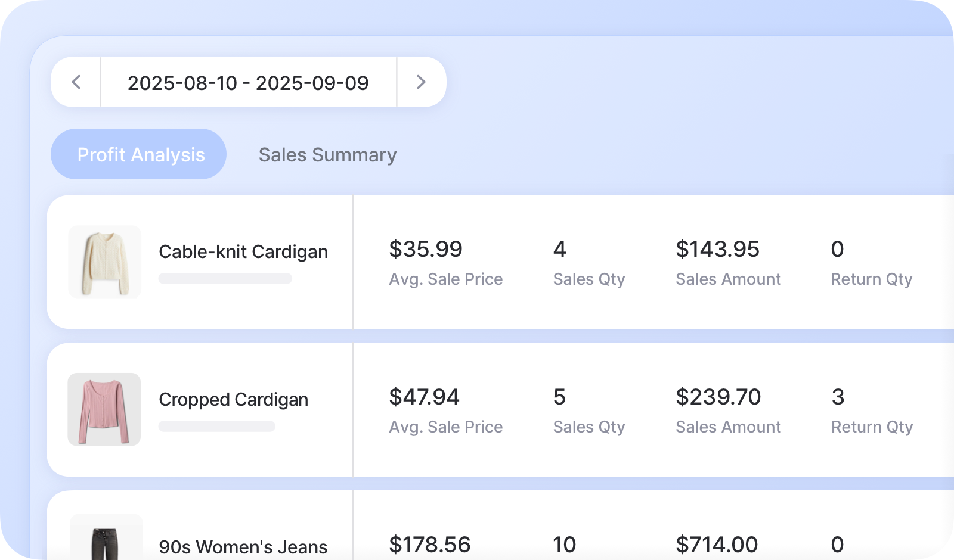Click the next date range arrow

421,82
